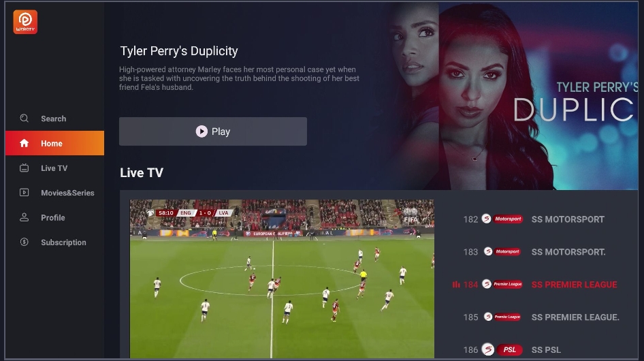The image size is (644, 361).
Task: Open the Live TV sidebar icon
Action: click(25, 168)
